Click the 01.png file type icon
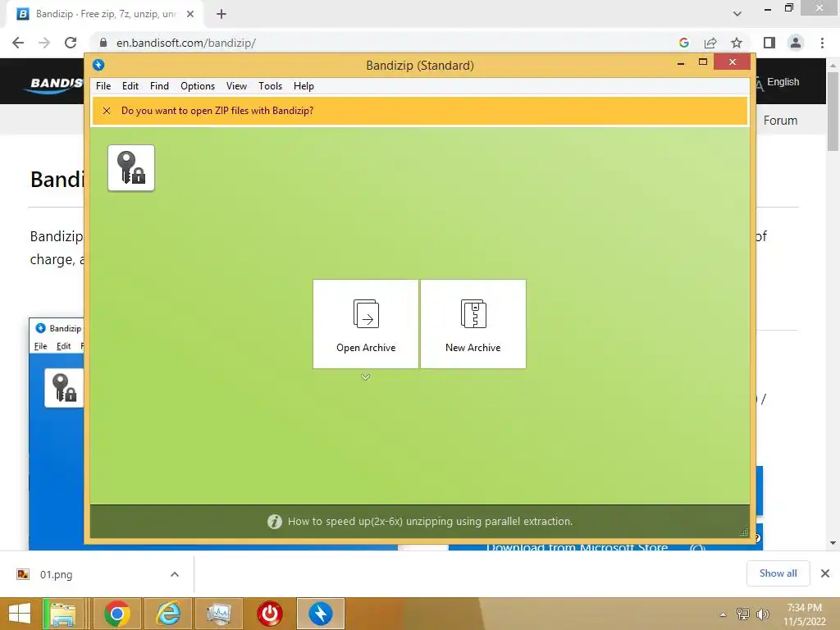This screenshot has height=630, width=840. click(23, 574)
